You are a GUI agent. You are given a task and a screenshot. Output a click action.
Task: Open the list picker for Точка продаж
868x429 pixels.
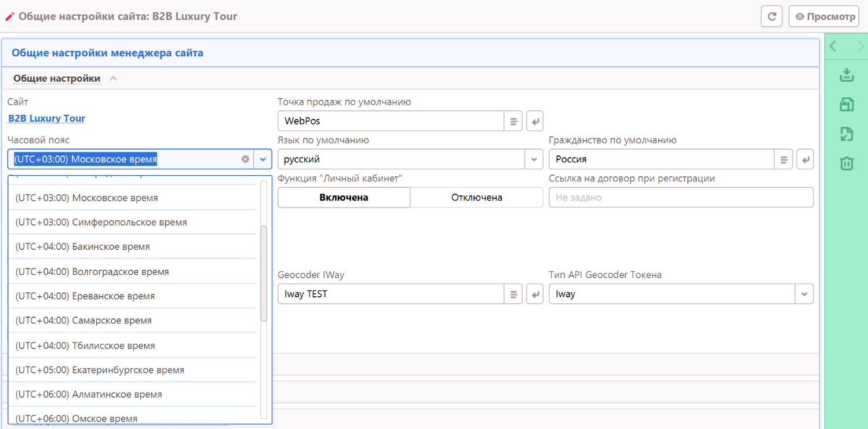[513, 121]
